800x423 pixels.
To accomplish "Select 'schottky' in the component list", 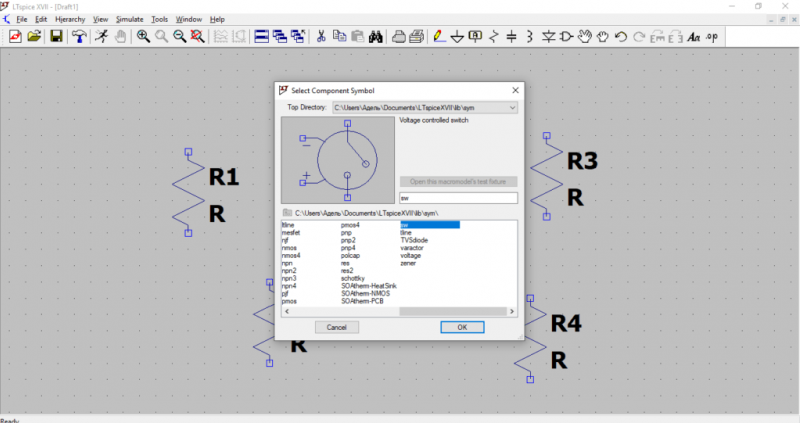I will (x=353, y=279).
